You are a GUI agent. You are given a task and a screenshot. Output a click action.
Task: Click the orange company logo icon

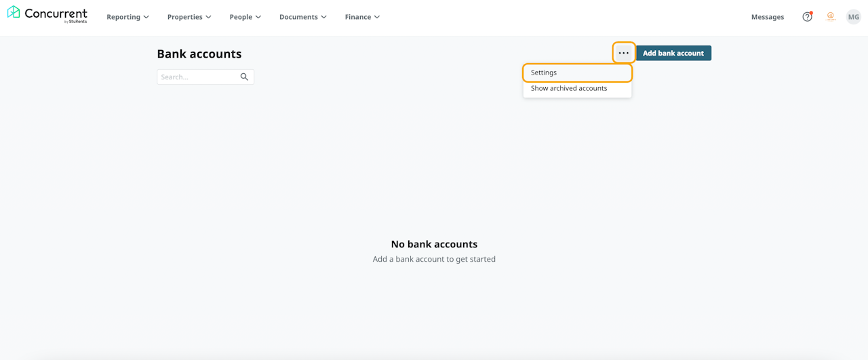coord(831,17)
